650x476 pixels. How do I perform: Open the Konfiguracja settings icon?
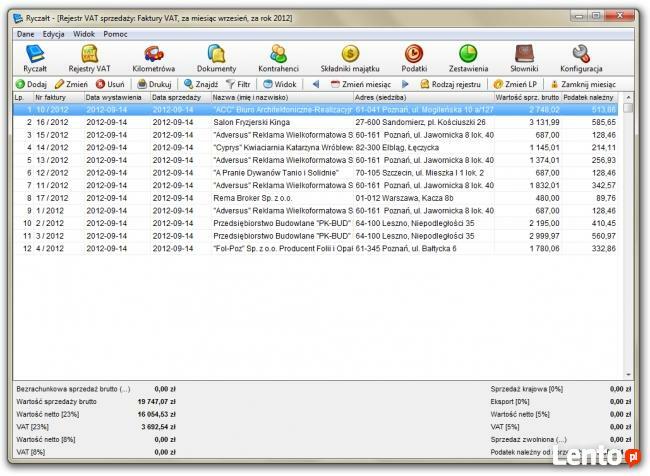point(581,58)
